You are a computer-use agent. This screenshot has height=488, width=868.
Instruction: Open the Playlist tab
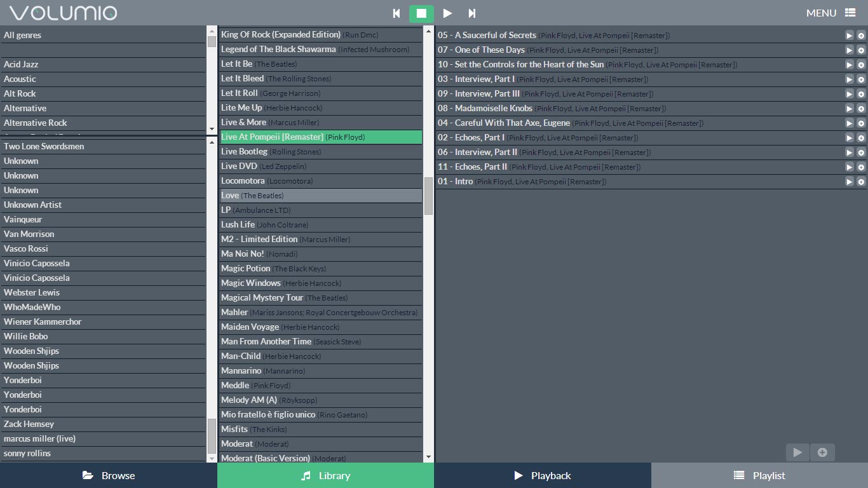(760, 475)
